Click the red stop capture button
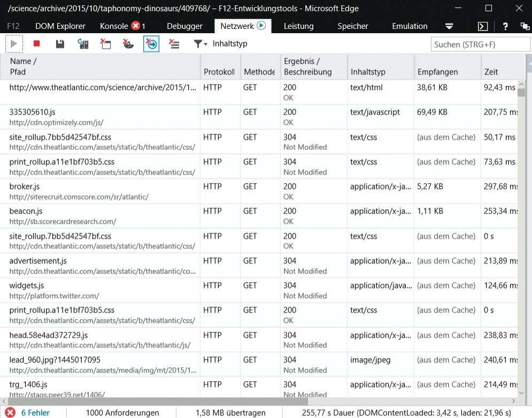 [x=37, y=44]
